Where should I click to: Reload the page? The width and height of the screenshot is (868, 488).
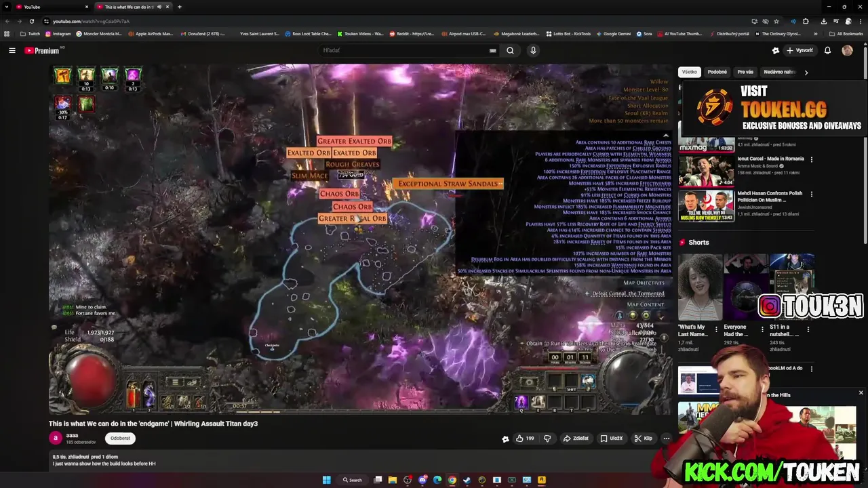point(31,21)
